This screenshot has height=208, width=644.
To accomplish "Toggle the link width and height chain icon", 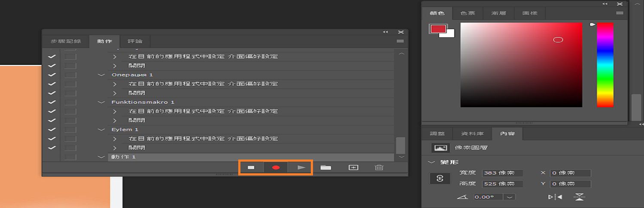I will pos(440,179).
